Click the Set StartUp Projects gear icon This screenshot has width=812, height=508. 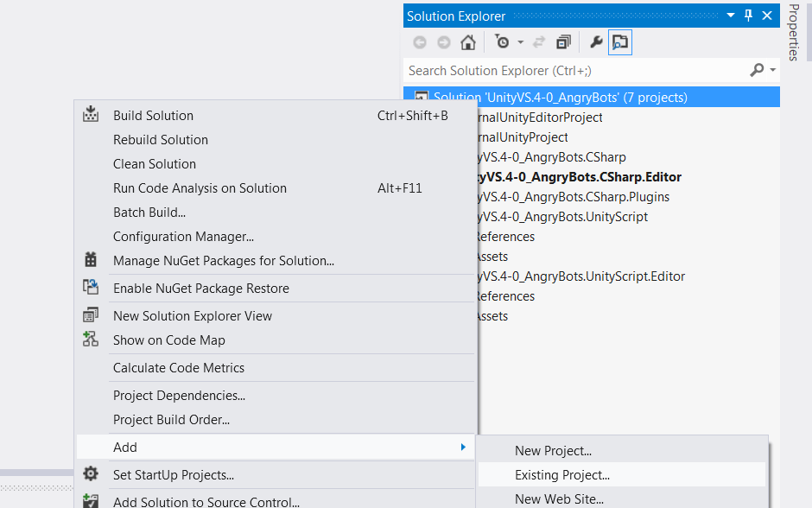[92, 473]
